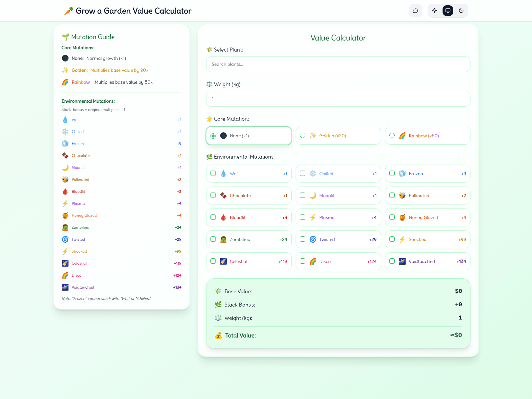
Task: Open the feedback chat bubble icon
Action: (x=416, y=11)
